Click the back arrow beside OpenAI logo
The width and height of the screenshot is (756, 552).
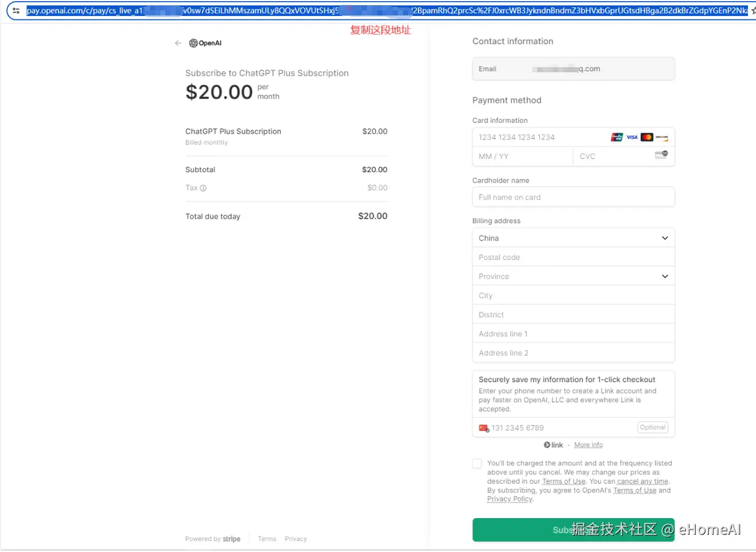tap(178, 43)
